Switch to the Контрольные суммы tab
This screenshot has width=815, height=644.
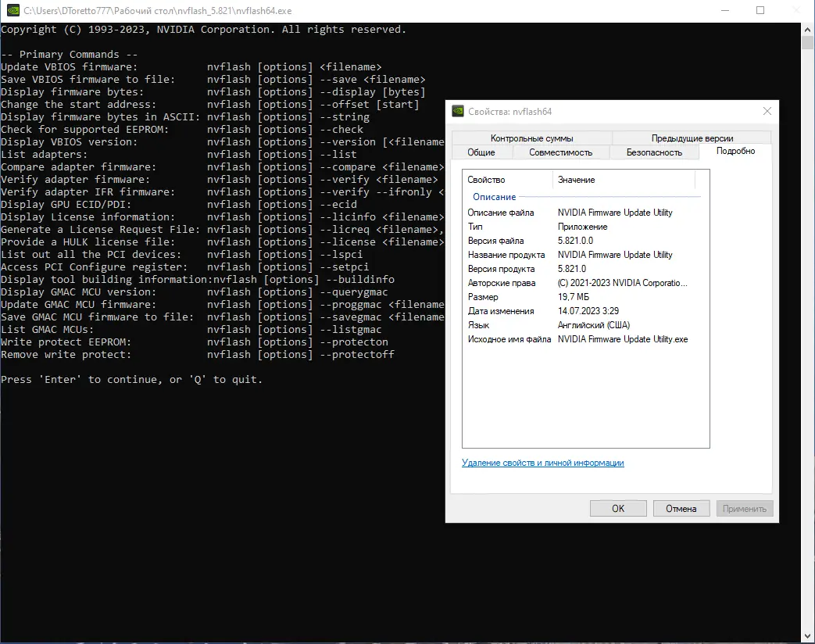[x=531, y=138]
